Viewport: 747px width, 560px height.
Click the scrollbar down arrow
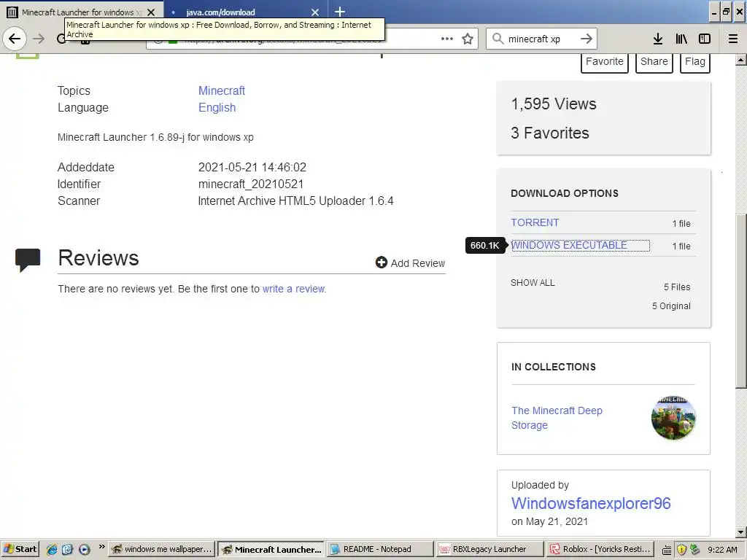point(741,532)
